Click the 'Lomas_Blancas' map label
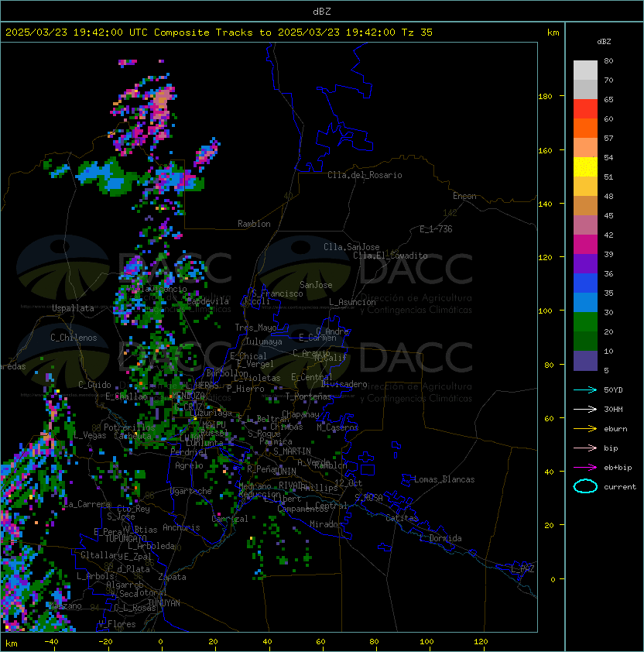The height and width of the screenshot is (652, 644). pos(444,479)
